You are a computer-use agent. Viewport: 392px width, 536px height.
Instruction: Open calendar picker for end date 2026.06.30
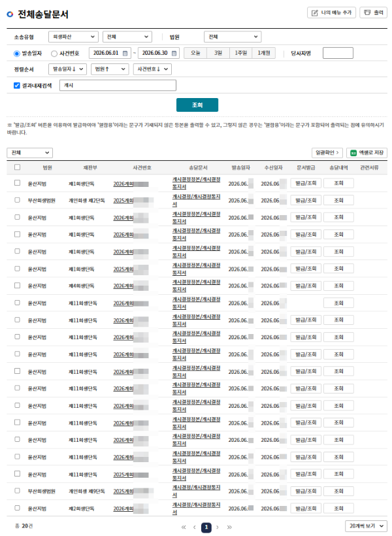click(x=174, y=53)
